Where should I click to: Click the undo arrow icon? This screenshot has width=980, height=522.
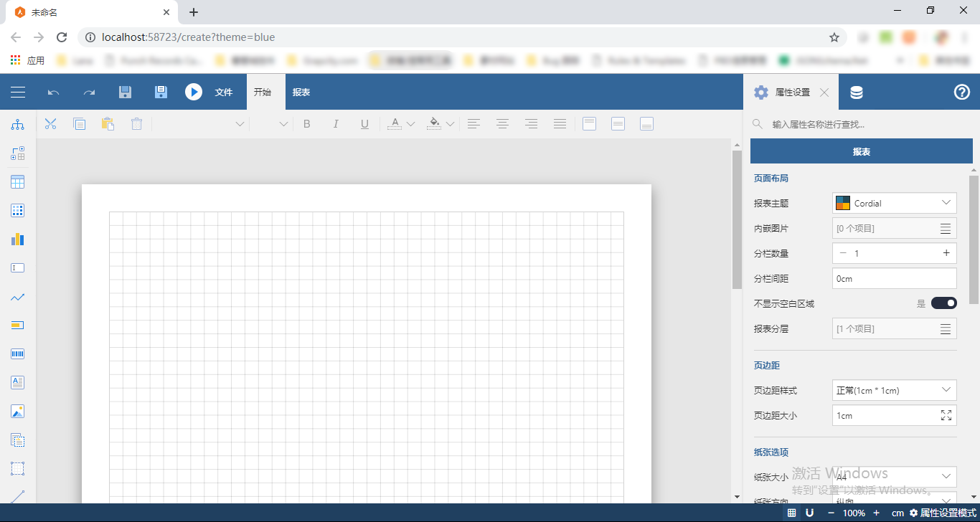click(53, 92)
